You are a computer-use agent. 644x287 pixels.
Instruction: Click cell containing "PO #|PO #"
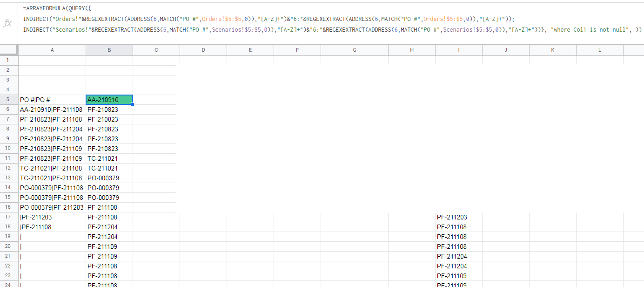(52, 100)
